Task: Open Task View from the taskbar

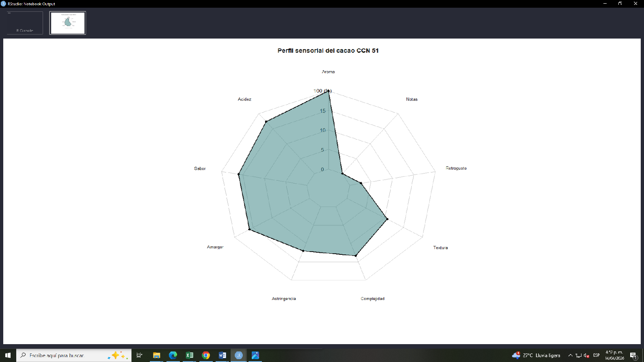Action: (x=139, y=355)
